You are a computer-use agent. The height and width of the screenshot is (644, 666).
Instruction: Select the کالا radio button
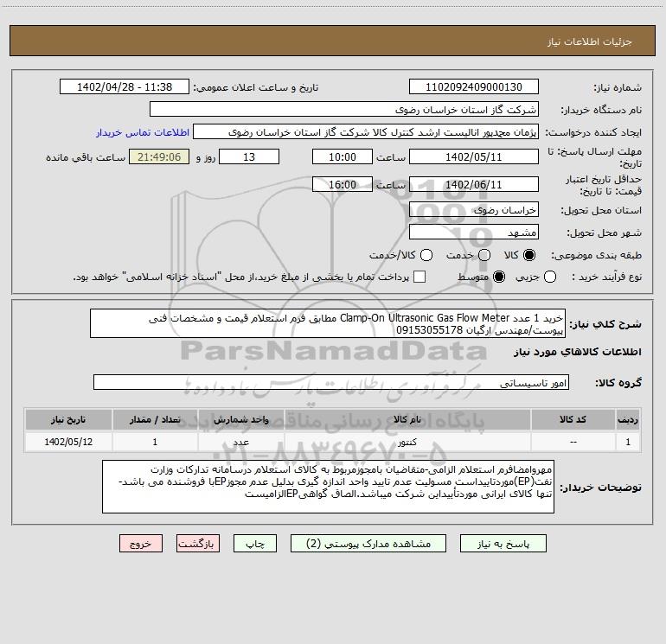coord(529,255)
